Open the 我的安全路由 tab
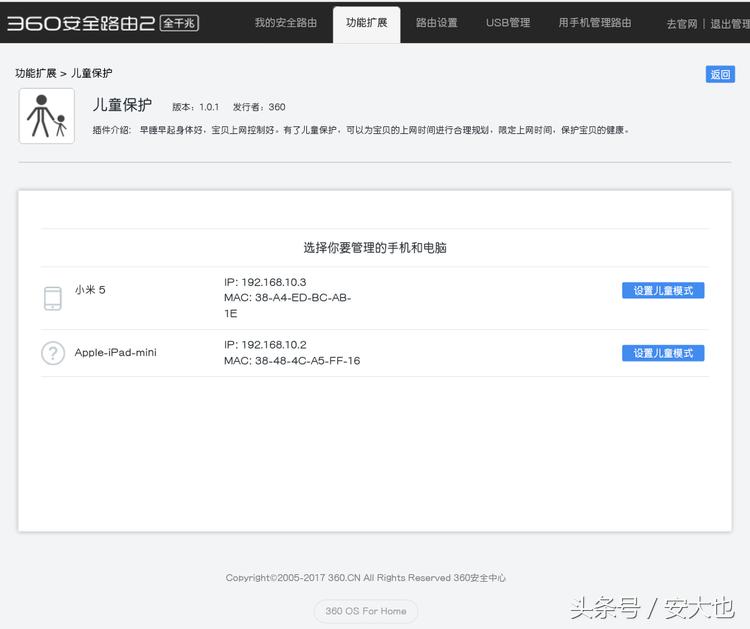This screenshot has height=629, width=750. tap(286, 22)
